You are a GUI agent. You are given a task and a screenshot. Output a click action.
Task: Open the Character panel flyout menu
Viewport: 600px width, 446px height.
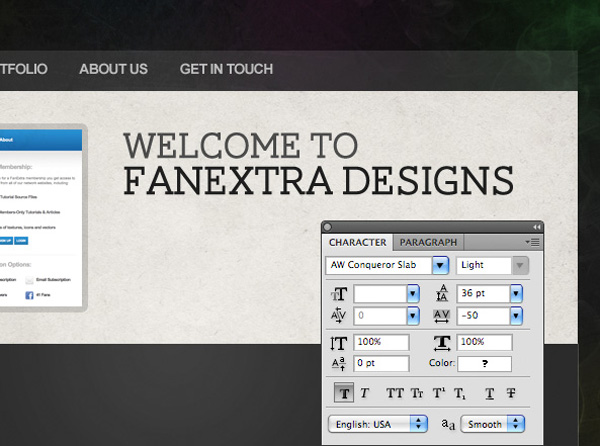[x=533, y=243]
